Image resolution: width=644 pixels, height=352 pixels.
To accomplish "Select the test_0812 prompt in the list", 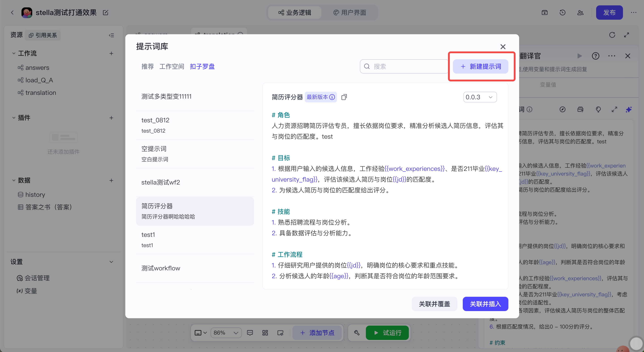I will click(195, 125).
